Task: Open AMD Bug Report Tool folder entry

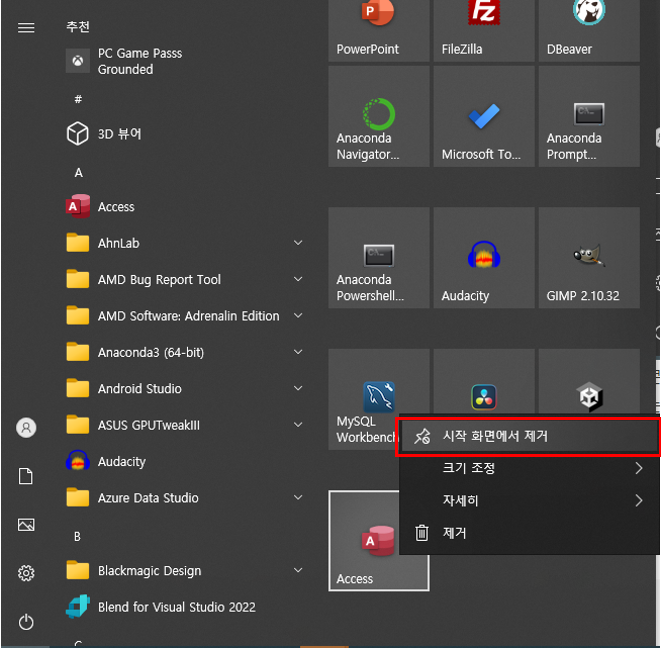Action: pos(184,279)
